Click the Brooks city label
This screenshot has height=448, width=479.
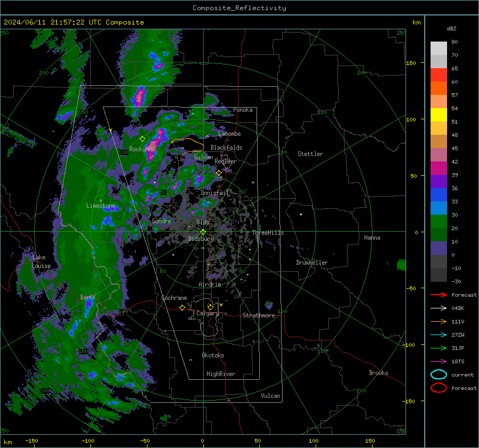[x=378, y=373]
